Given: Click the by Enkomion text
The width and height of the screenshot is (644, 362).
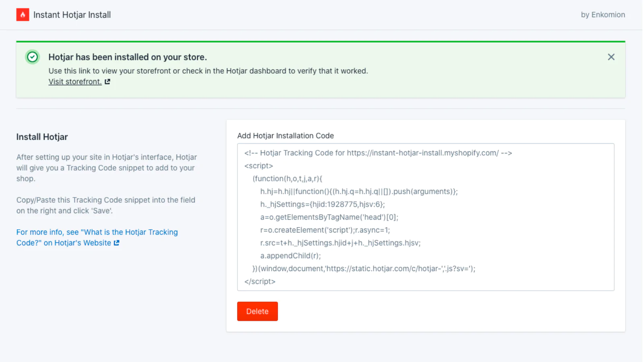Looking at the screenshot, I should click(603, 15).
